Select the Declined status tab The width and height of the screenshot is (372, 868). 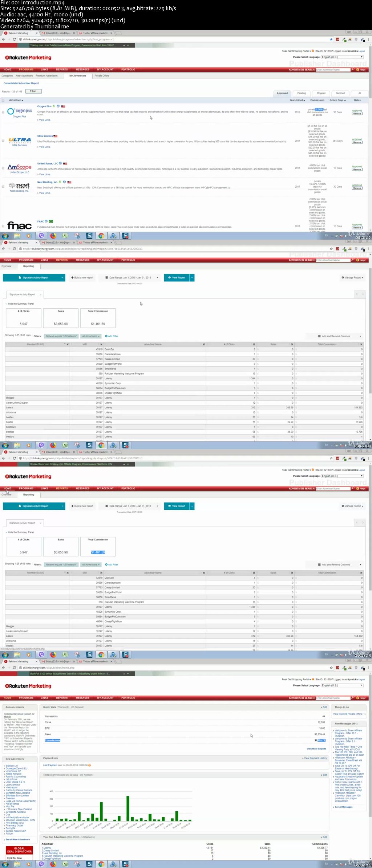pos(340,93)
